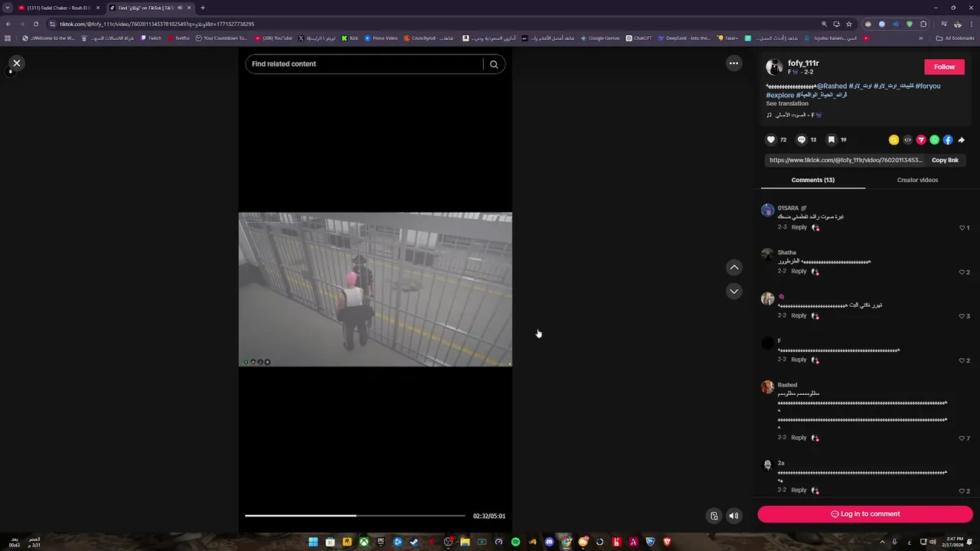Go to the previous video
980x551 pixels.
(733, 267)
